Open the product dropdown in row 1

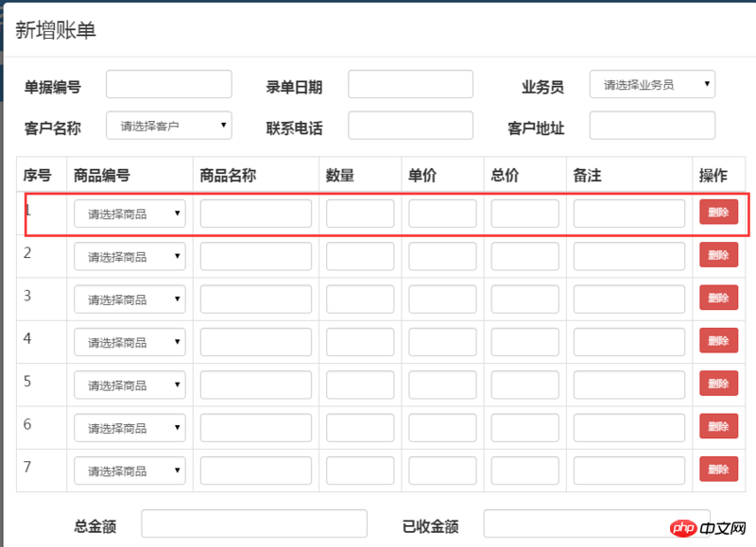[x=129, y=214]
